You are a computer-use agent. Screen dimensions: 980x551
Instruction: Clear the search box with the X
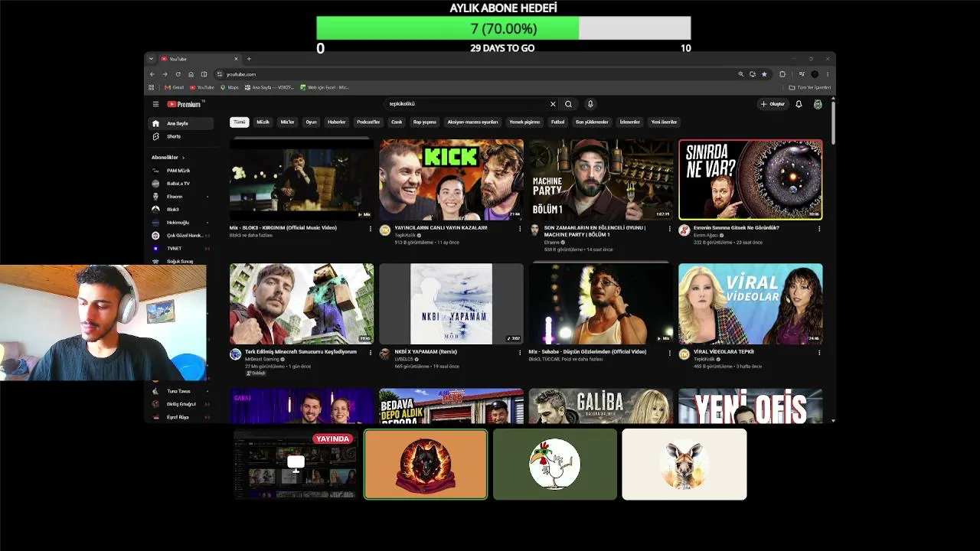click(x=553, y=104)
